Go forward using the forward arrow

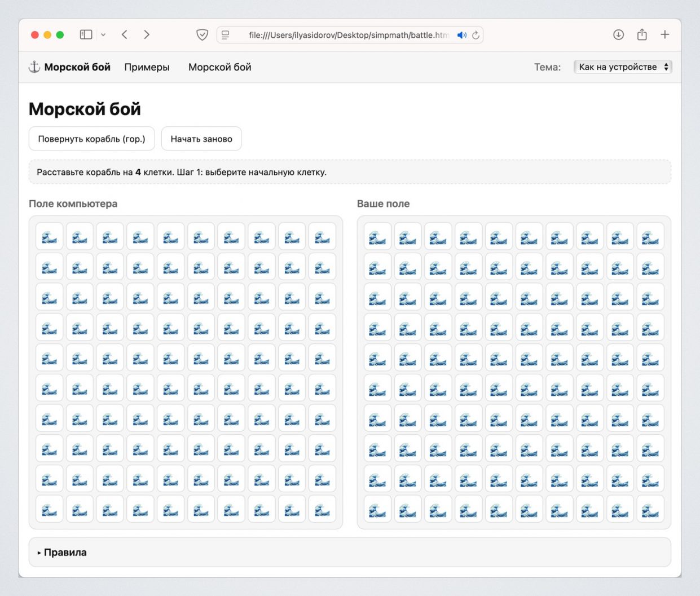point(147,35)
